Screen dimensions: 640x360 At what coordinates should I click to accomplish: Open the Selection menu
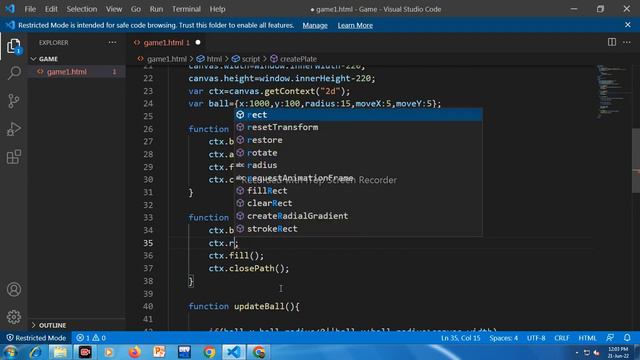[82, 9]
